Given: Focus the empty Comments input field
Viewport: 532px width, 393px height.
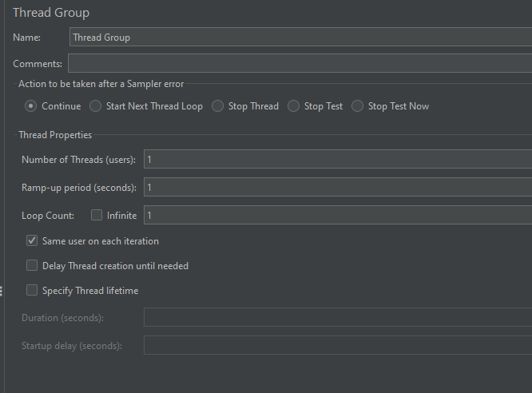Looking at the screenshot, I should 300,63.
